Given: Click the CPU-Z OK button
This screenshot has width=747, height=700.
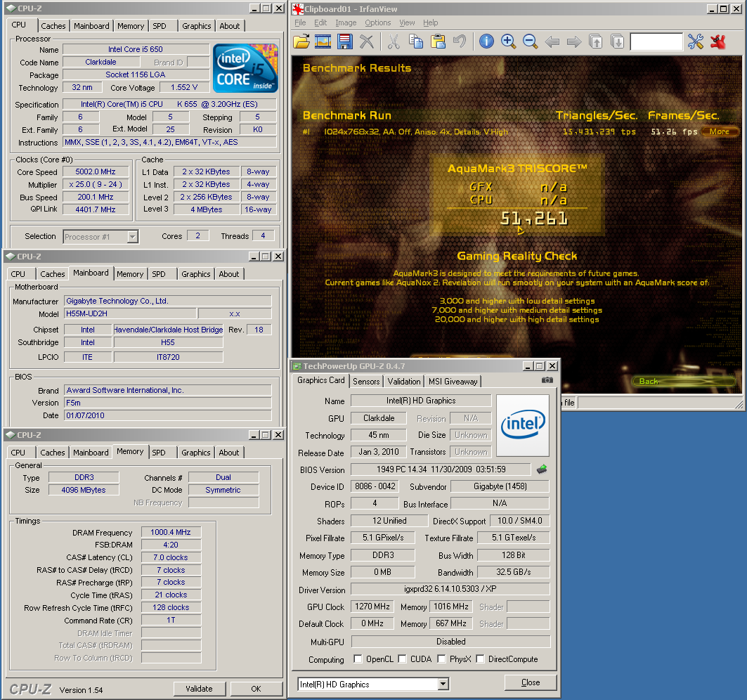Looking at the screenshot, I should (x=256, y=689).
